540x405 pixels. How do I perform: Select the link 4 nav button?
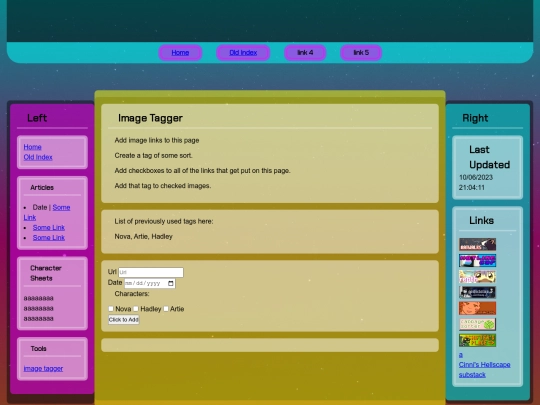(305, 53)
